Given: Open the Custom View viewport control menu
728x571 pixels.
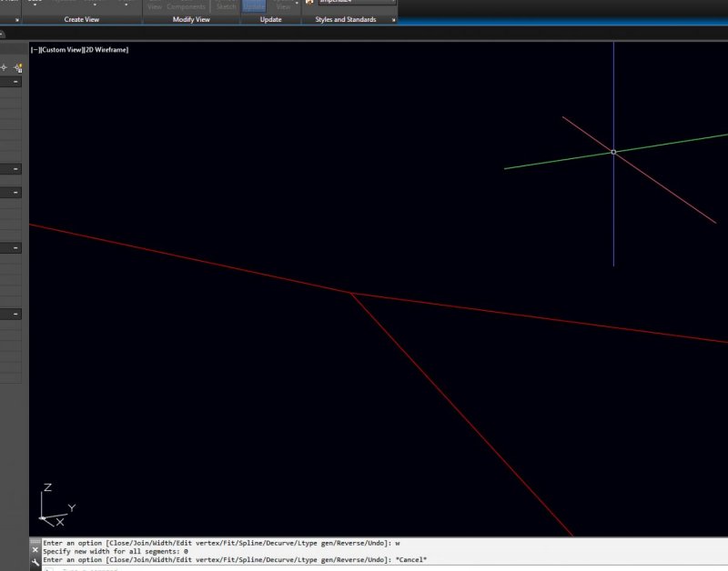Looking at the screenshot, I should point(61,50).
